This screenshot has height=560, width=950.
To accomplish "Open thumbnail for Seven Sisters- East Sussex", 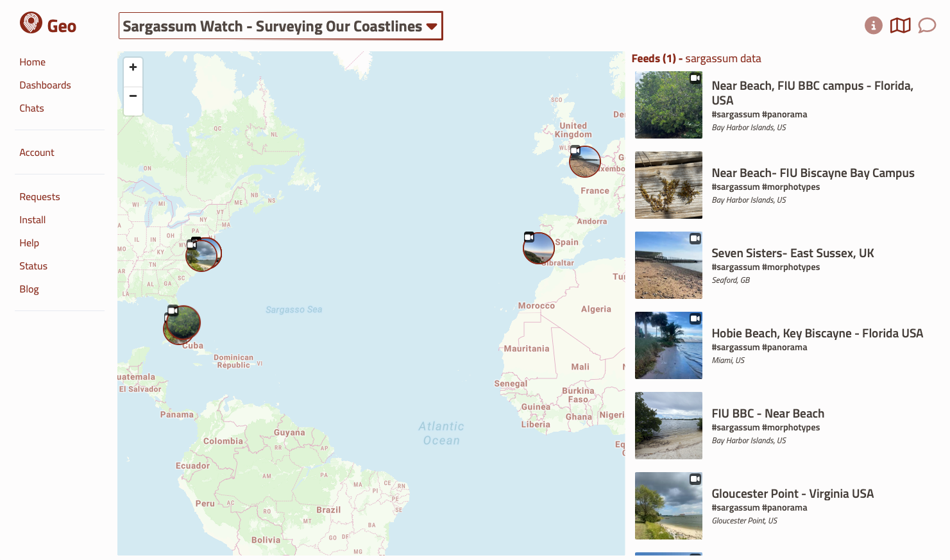I will coord(668,265).
